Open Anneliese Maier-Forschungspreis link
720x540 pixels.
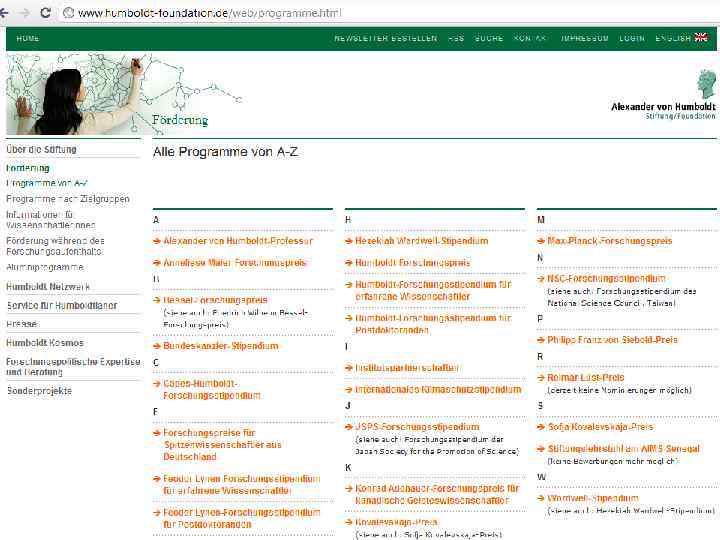[235, 263]
